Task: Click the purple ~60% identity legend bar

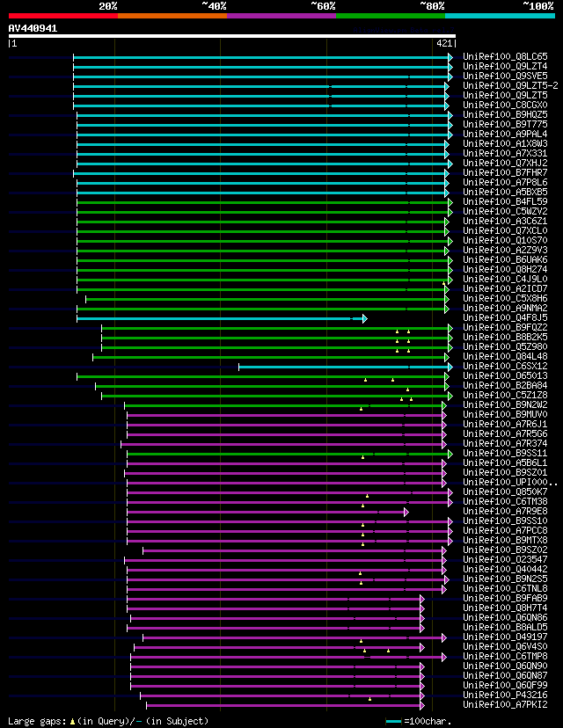Action: 281,16
